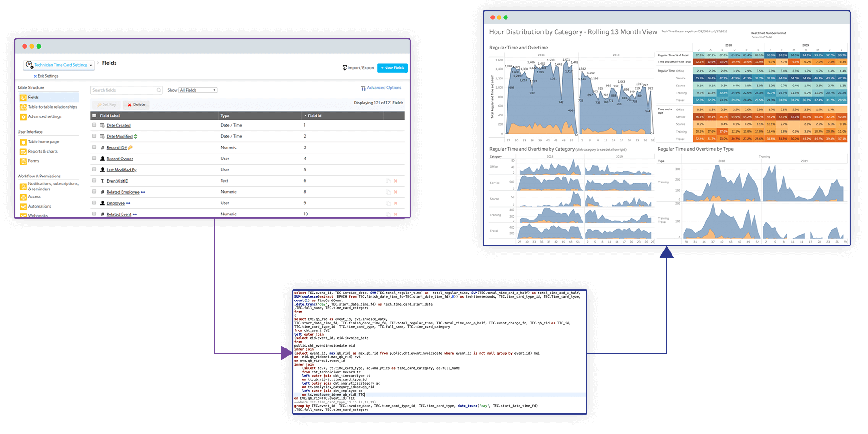Check the Date Created row checkbox
Image resolution: width=868 pixels, height=434 pixels.
tap(94, 125)
